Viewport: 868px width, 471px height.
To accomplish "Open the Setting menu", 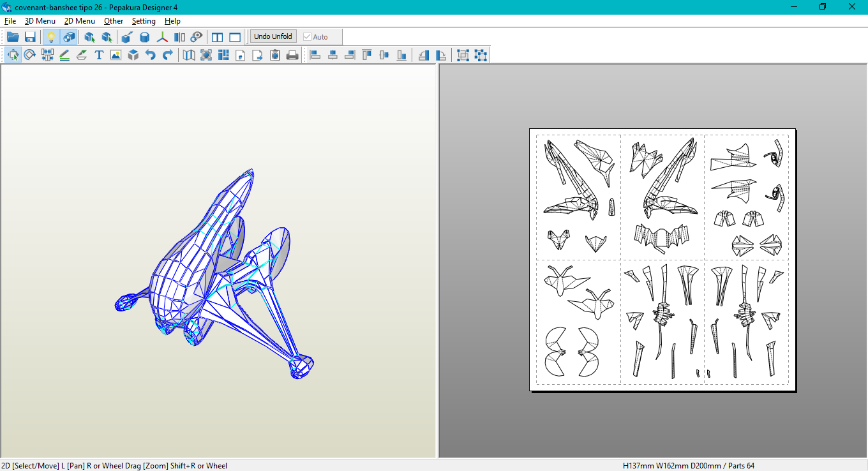I will [144, 21].
